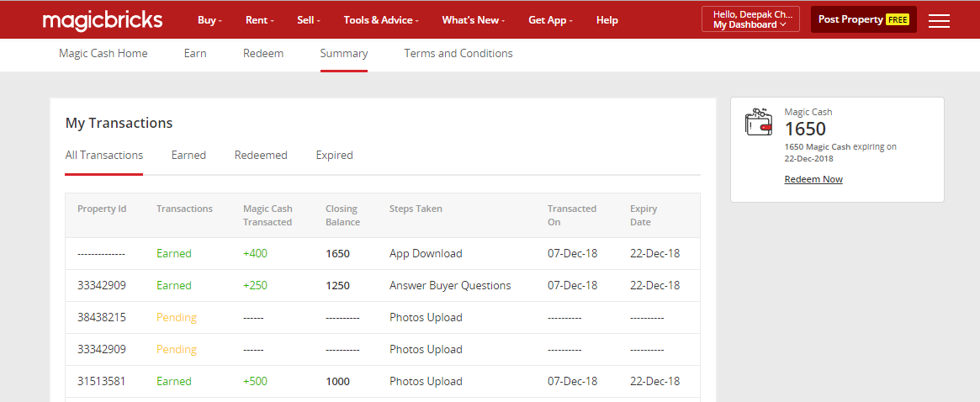View the Terms and Conditions page

tap(458, 53)
